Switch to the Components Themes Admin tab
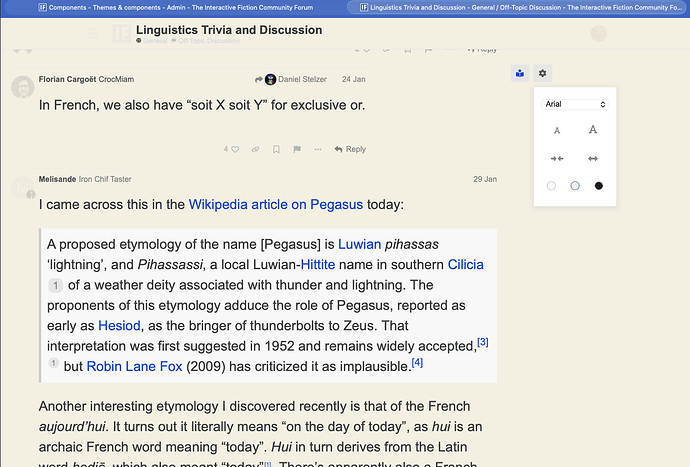 pos(176,7)
